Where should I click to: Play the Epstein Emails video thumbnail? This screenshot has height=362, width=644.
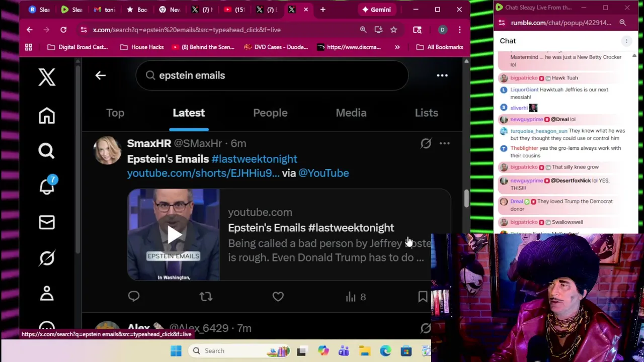pos(174,234)
